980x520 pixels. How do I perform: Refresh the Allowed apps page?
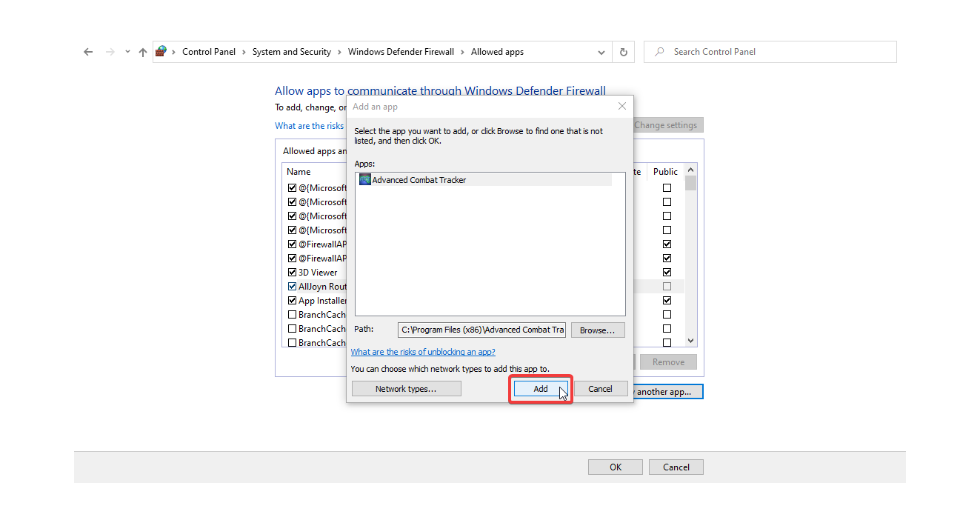tap(624, 52)
